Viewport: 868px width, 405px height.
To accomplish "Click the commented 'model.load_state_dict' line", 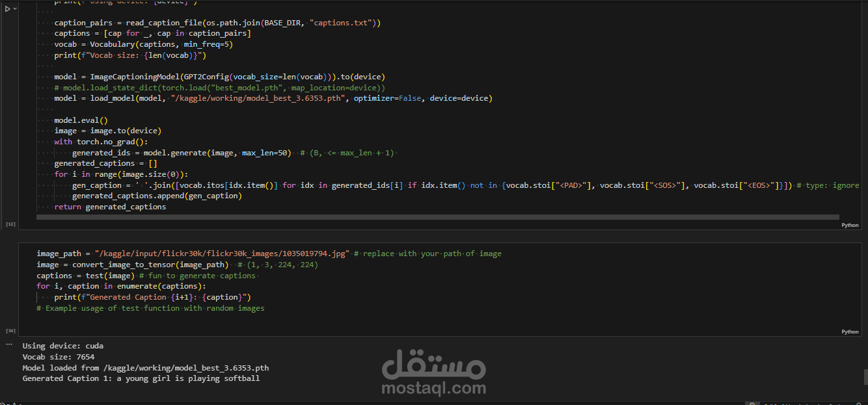I will [x=219, y=88].
